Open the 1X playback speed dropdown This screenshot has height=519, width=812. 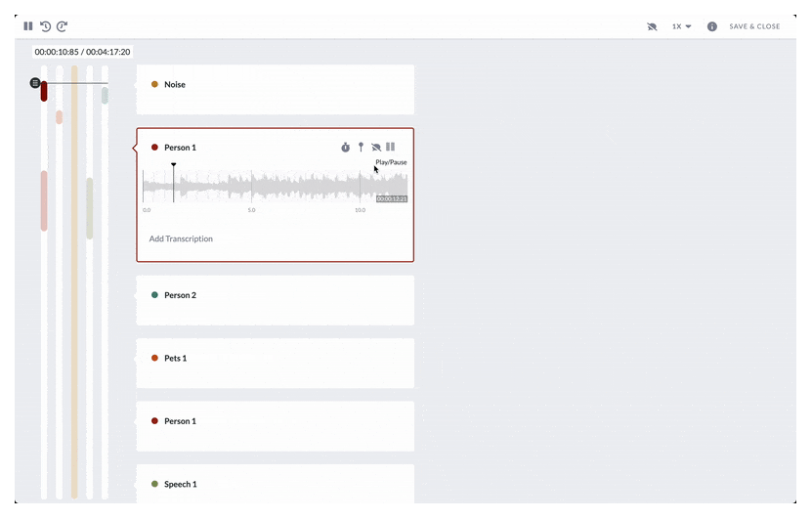pyautogui.click(x=681, y=26)
